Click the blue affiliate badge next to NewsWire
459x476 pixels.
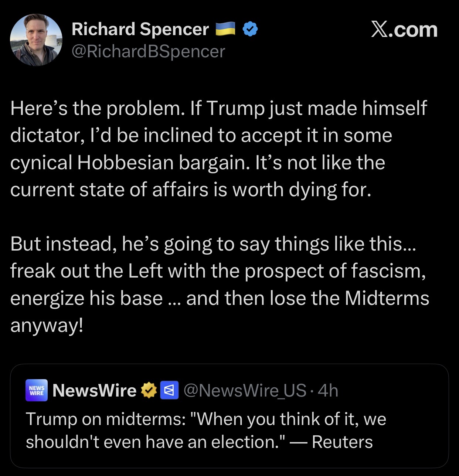tap(169, 390)
